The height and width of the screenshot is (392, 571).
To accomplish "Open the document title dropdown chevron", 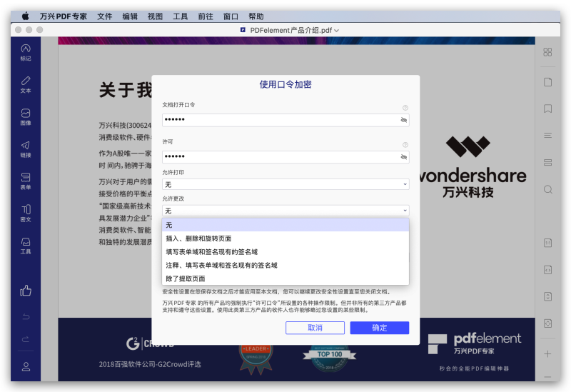I will coord(336,31).
